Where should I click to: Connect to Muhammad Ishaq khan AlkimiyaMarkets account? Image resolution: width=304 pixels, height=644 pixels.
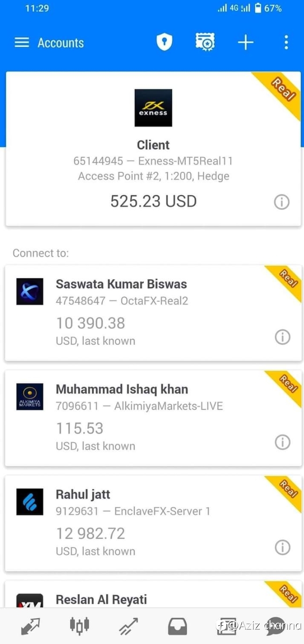coord(153,418)
